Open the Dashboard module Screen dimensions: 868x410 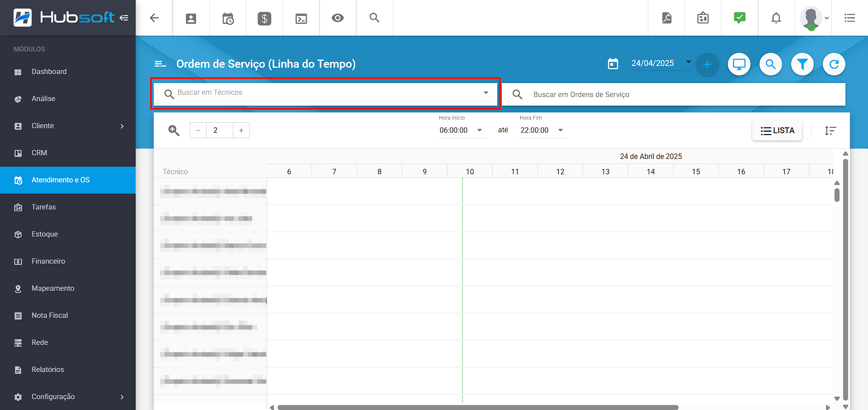[68, 72]
